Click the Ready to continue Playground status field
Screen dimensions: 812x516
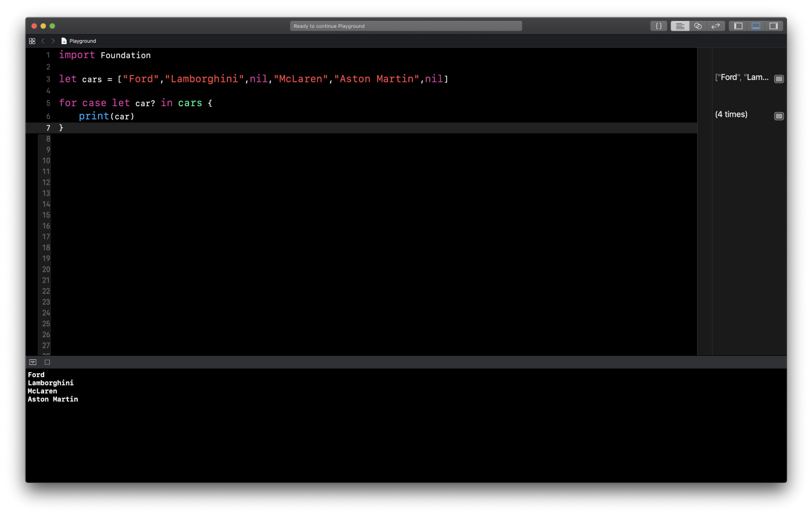click(406, 26)
